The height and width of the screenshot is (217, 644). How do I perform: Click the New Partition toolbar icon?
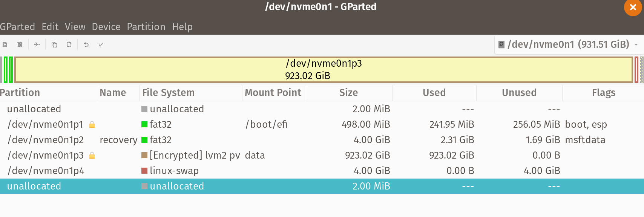click(5, 44)
